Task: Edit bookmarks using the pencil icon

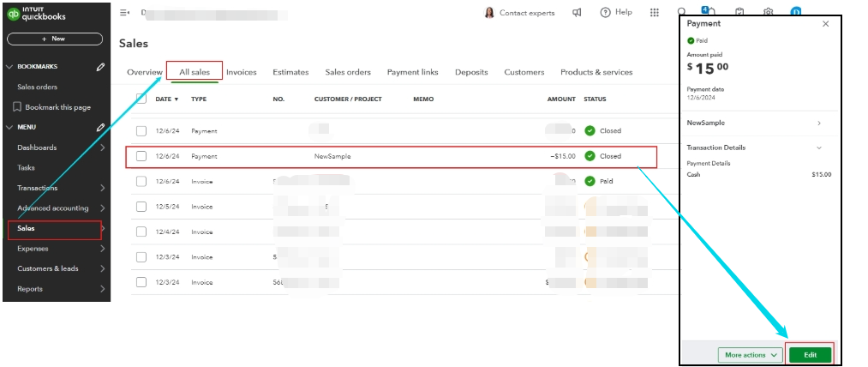Action: point(101,67)
